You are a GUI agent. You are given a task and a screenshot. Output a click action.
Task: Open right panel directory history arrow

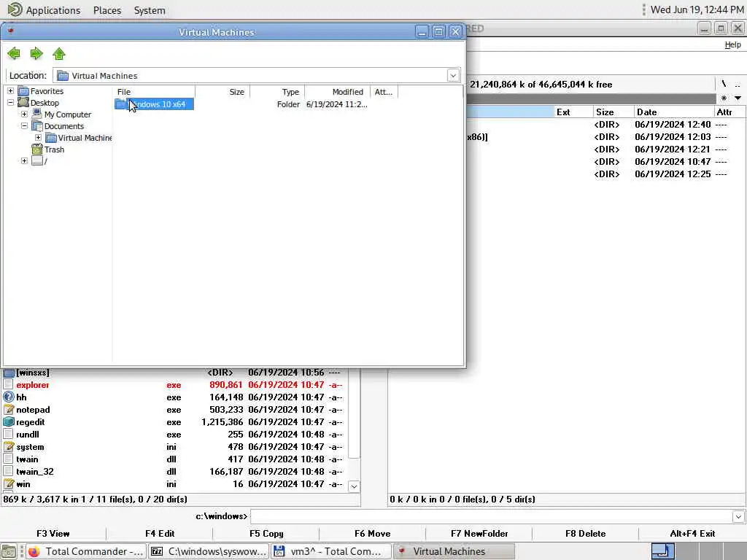pos(738,98)
